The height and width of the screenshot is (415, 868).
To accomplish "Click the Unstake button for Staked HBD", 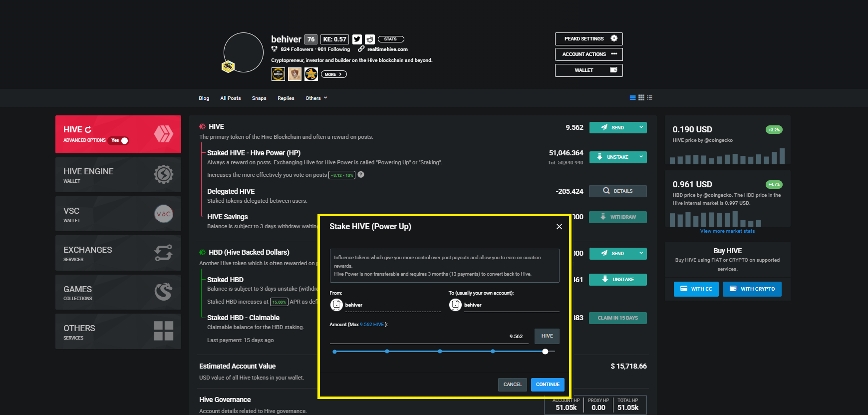I will [618, 280].
